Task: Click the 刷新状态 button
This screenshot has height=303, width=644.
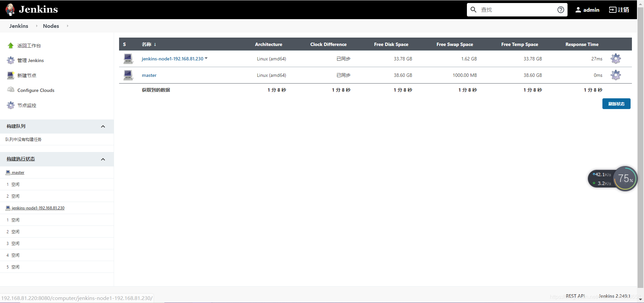Action: (616, 104)
